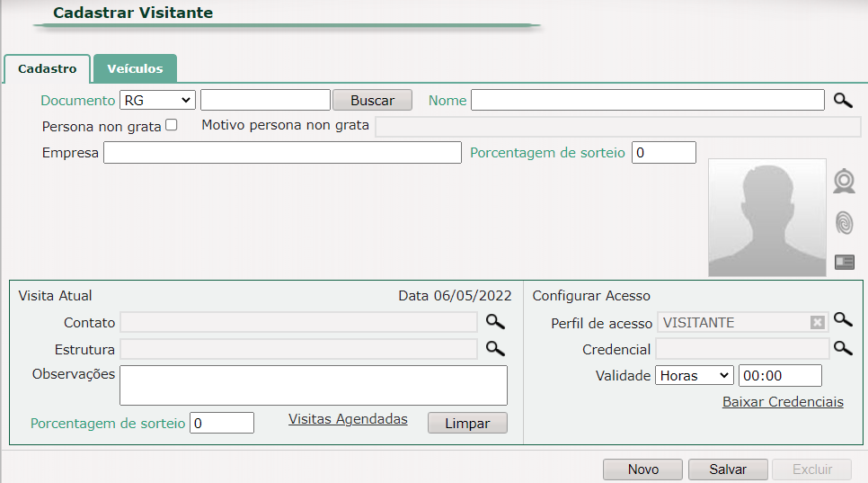Open the Documento type dropdown (RG)
Screen dimensions: 868x483
pyautogui.click(x=158, y=100)
